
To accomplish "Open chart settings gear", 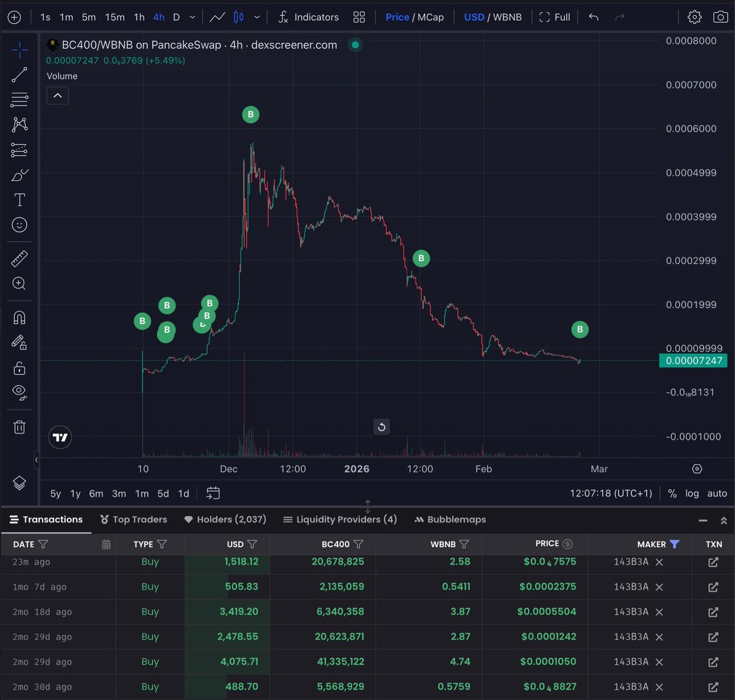I will point(695,17).
